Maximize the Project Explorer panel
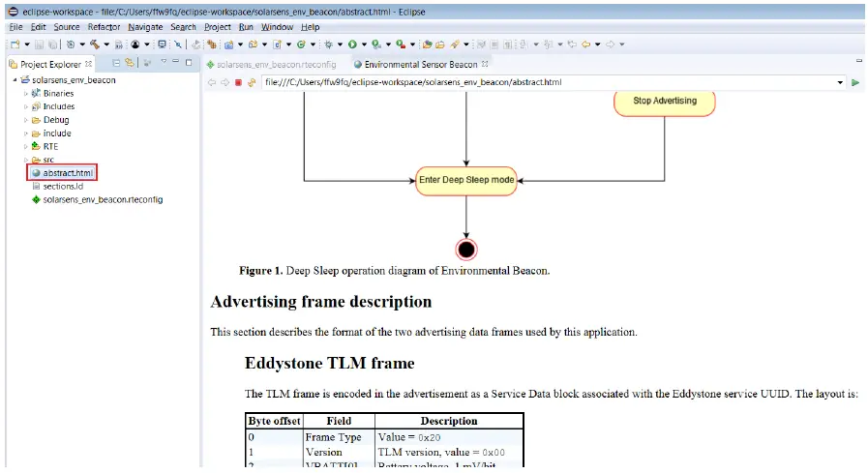This screenshot has height=473, width=868. (x=189, y=63)
